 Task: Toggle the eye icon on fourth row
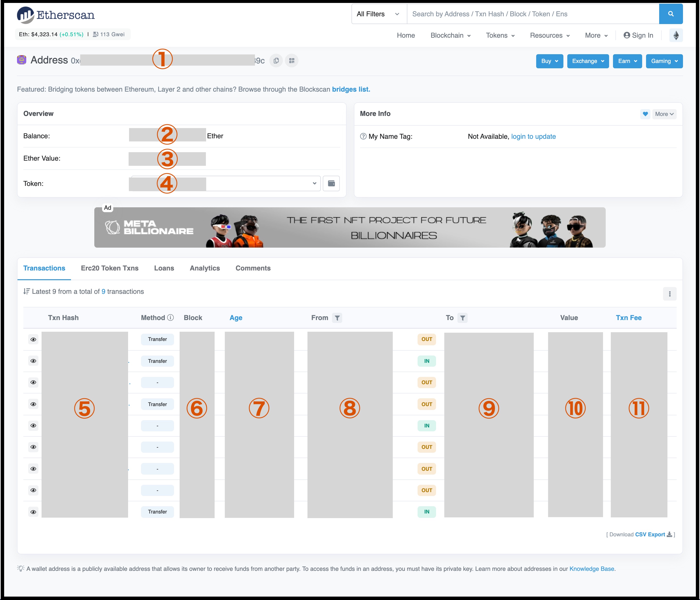pyautogui.click(x=33, y=404)
